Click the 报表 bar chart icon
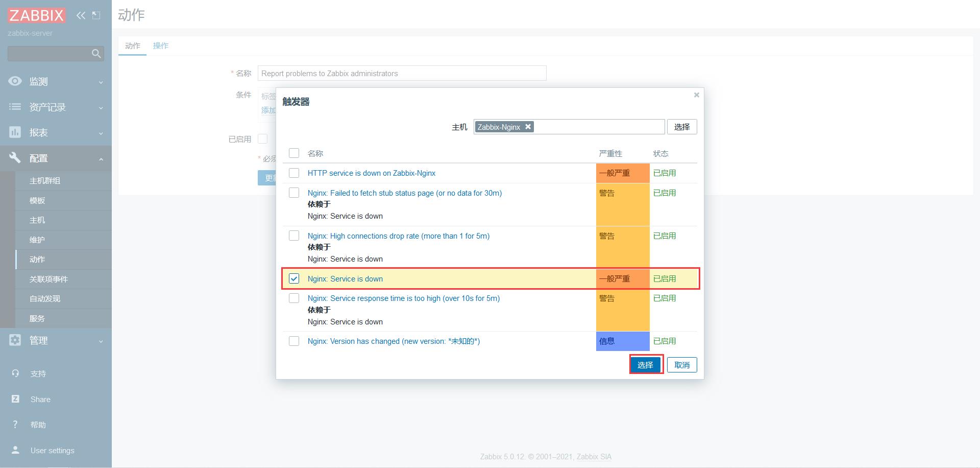 pos(15,132)
